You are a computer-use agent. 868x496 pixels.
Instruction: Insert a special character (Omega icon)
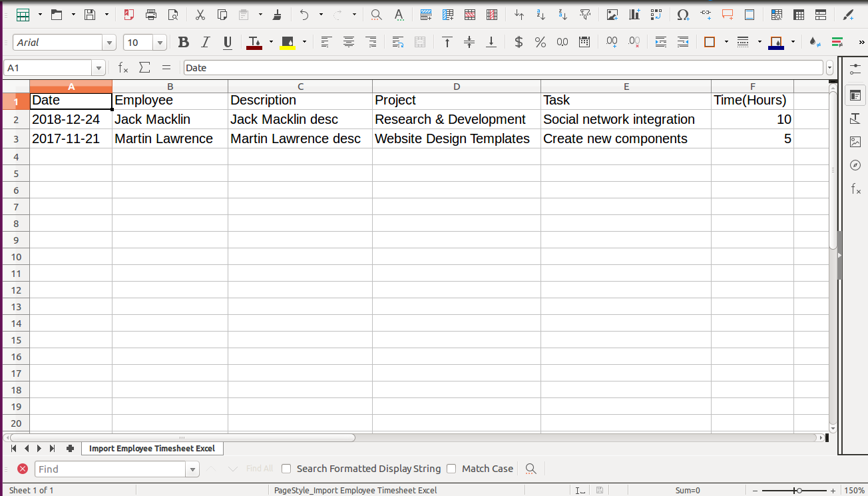pos(683,15)
